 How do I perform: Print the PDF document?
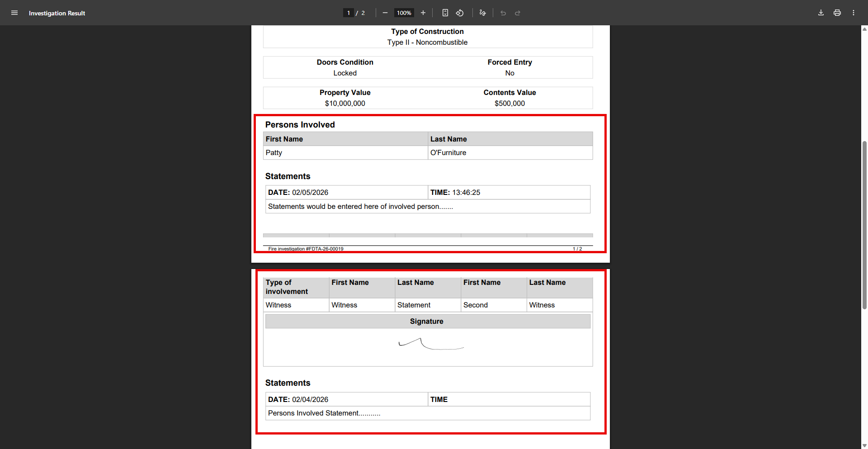point(837,13)
